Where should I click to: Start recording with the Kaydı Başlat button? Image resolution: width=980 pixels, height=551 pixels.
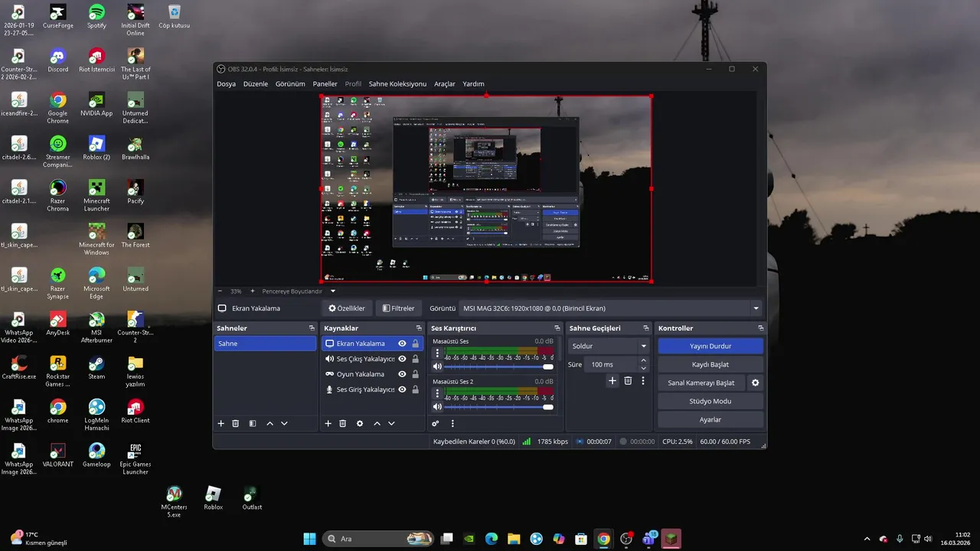(710, 364)
